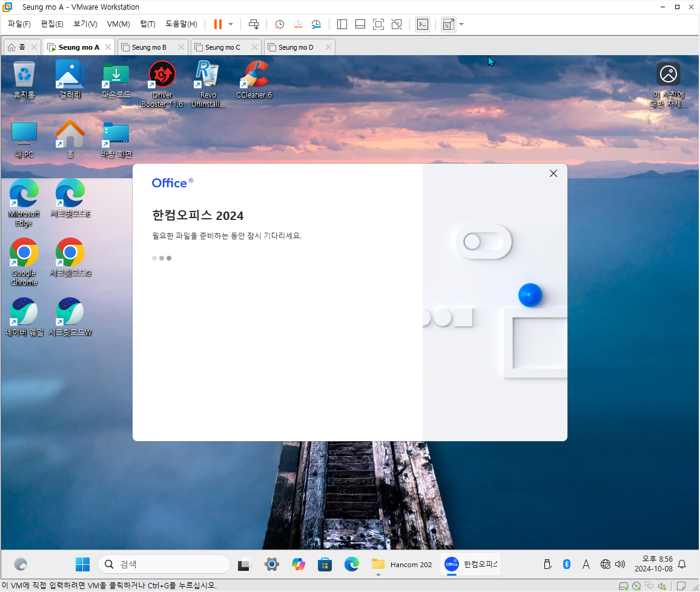Screen dimensions: 700x592
Task: Switch to the Seung mo C tab
Action: [222, 47]
